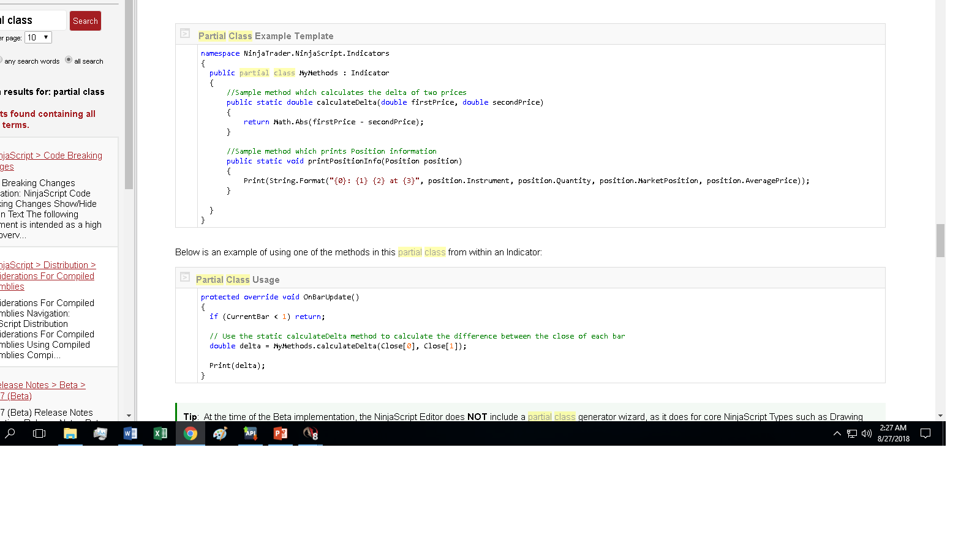Click the 'protected override void OnBarUpdate()' line

(280, 297)
